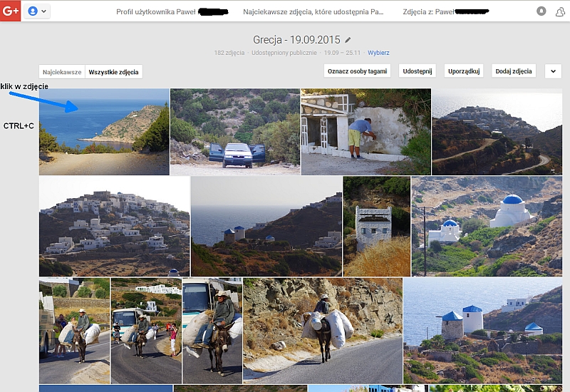The width and height of the screenshot is (570, 392).
Task: Open the photo of parked car with open doors
Action: tap(235, 132)
